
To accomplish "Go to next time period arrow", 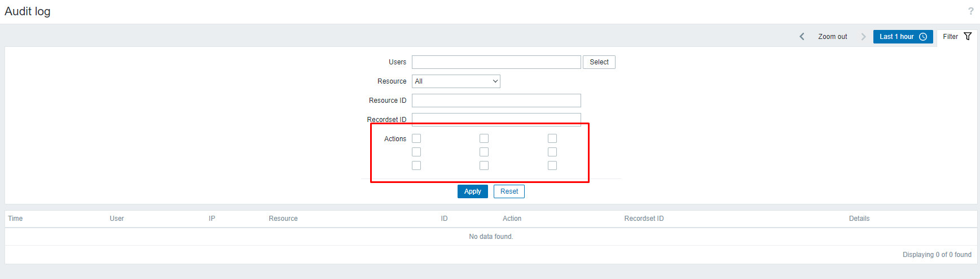I will coord(863,37).
